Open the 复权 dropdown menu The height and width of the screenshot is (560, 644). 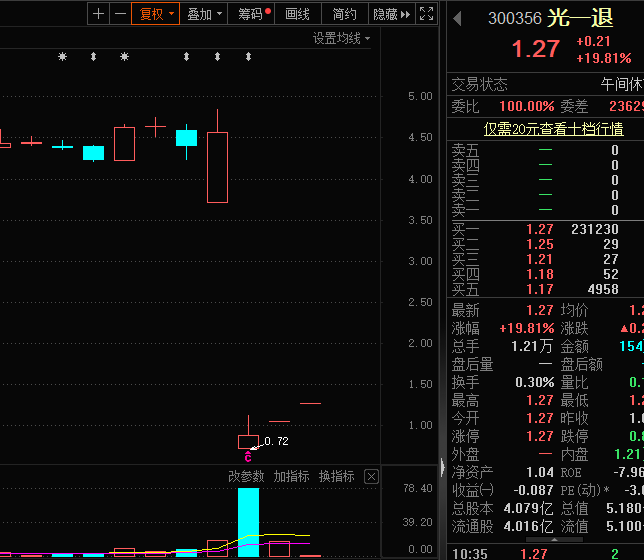pos(156,14)
